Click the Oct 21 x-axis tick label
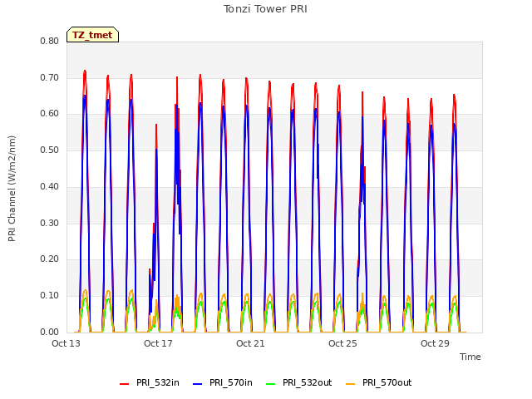Viewport: 532px width, 399px height. [x=250, y=343]
